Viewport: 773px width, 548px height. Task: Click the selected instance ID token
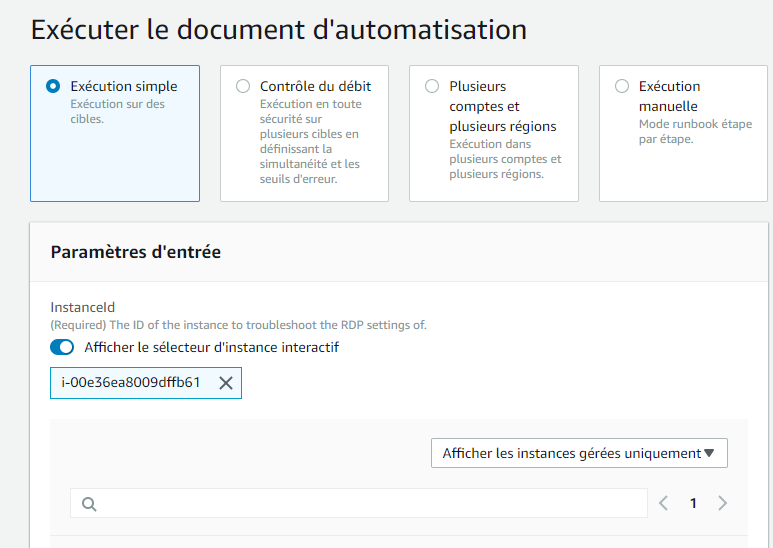[x=131, y=382]
